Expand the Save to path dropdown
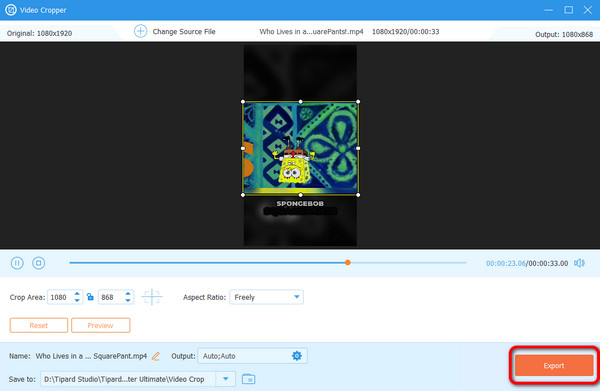 click(226, 379)
